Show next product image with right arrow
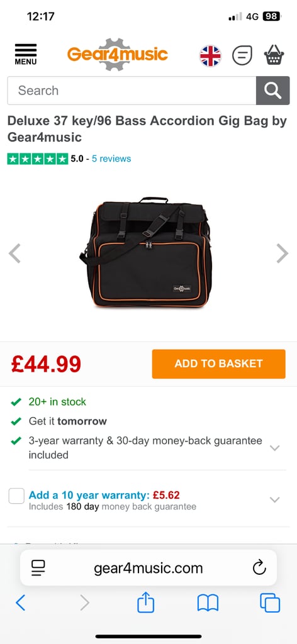This screenshot has width=297, height=644. click(282, 253)
